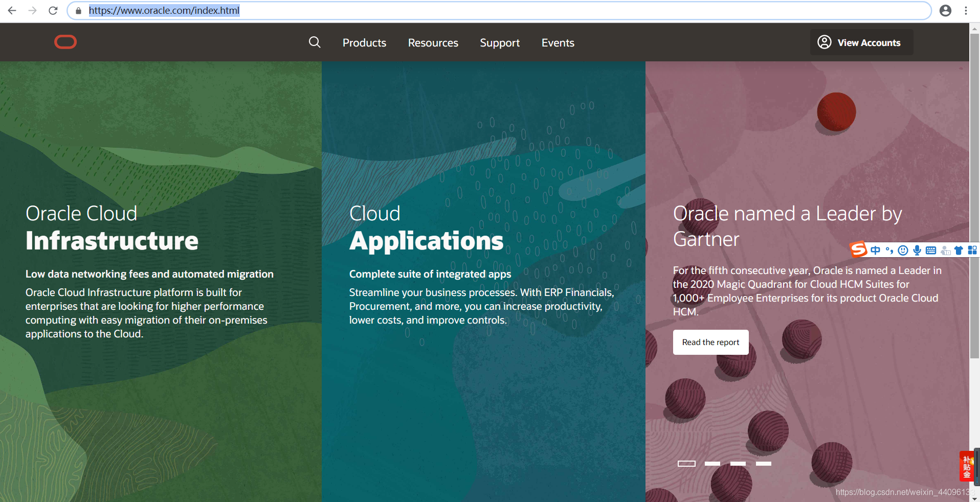Click Sogou user account icon
The width and height of the screenshot is (980, 502).
click(x=945, y=250)
